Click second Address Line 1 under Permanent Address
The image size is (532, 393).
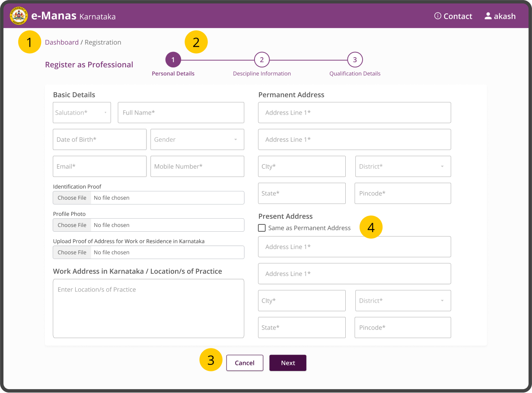[354, 140]
